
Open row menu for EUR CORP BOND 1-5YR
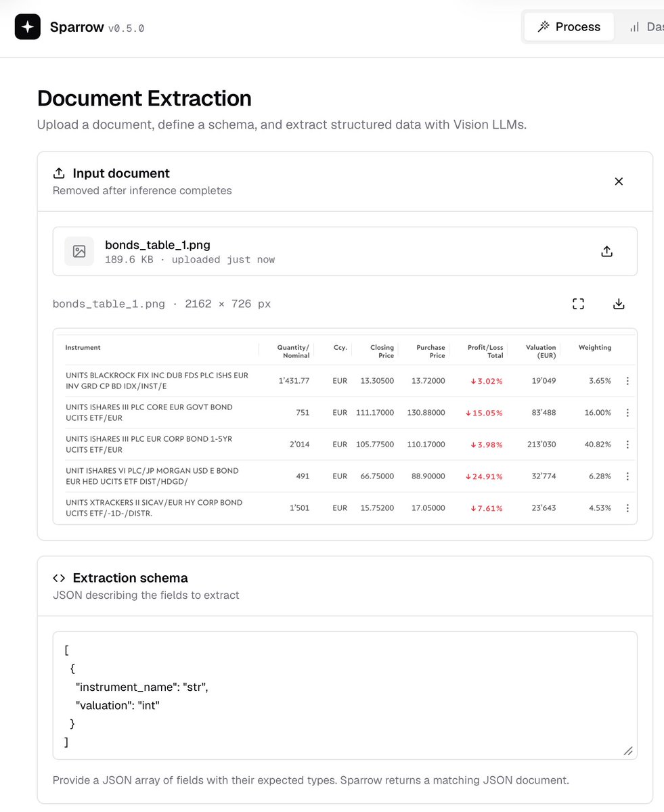[627, 445]
